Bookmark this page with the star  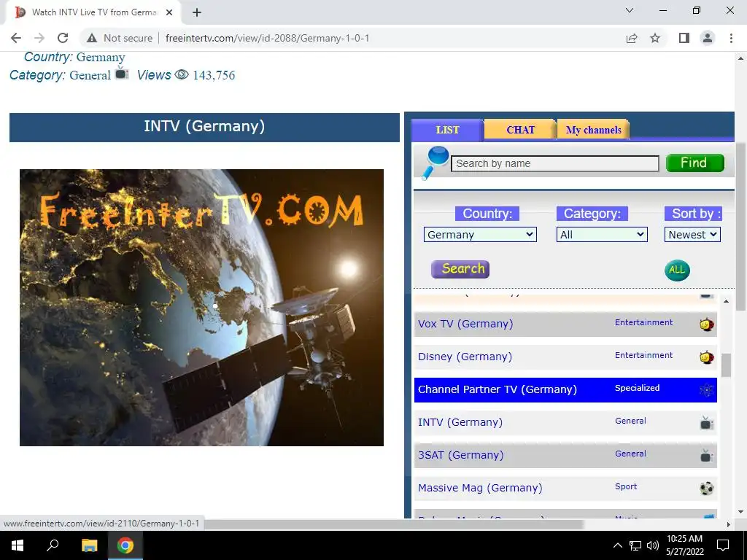point(655,38)
